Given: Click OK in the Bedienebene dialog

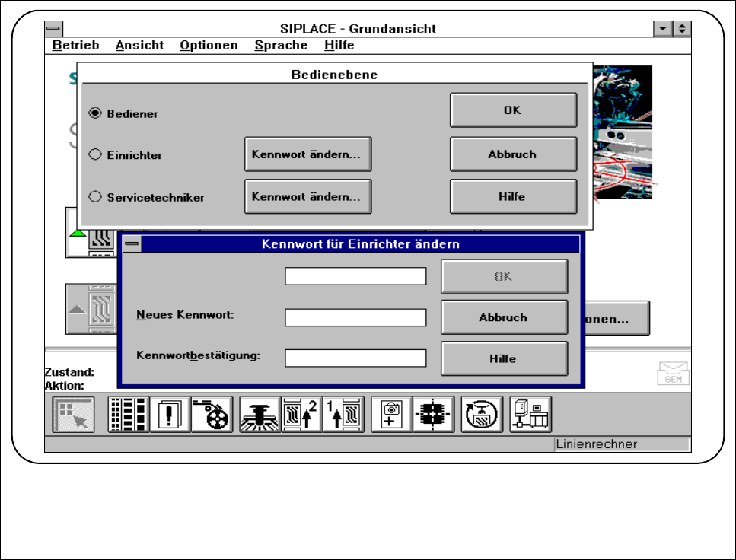Looking at the screenshot, I should [513, 110].
